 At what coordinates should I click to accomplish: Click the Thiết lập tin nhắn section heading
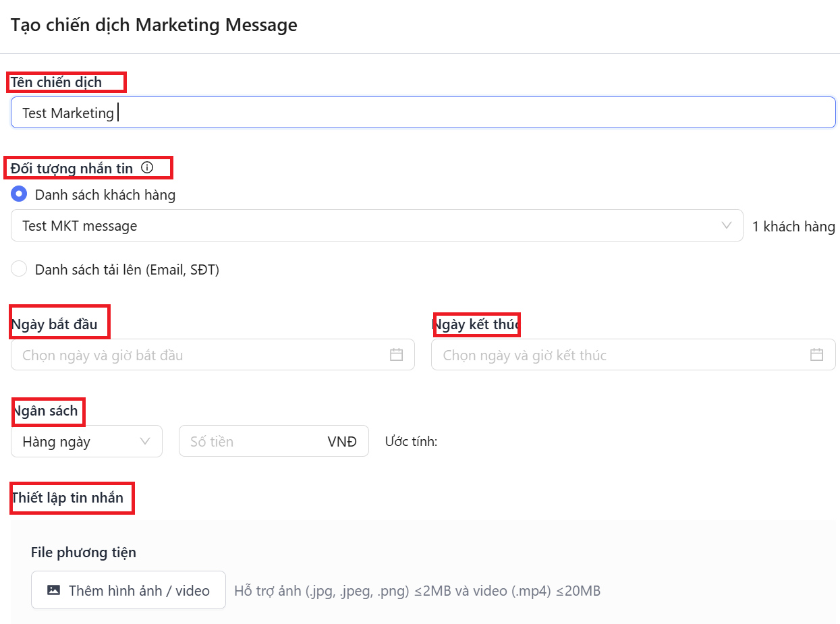pos(67,498)
